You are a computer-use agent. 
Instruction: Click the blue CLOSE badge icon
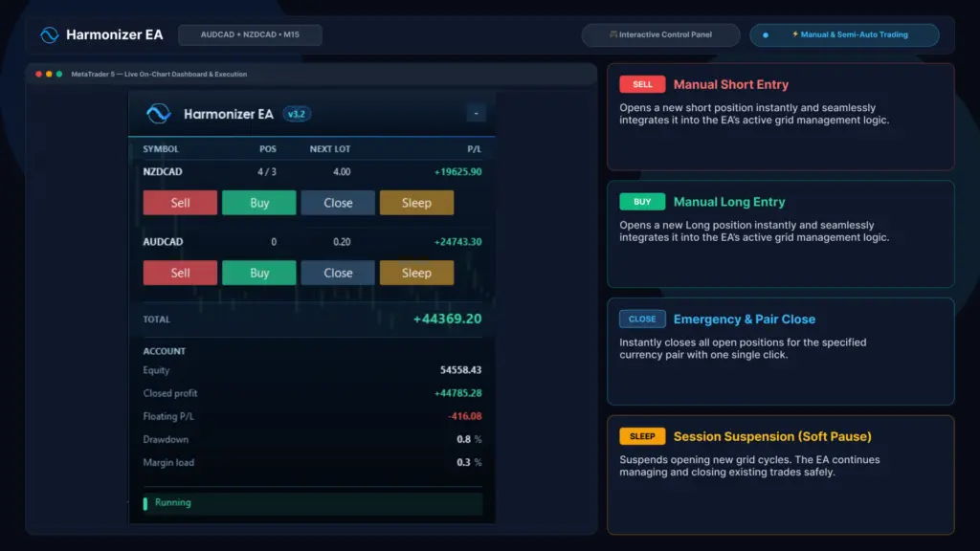point(642,319)
